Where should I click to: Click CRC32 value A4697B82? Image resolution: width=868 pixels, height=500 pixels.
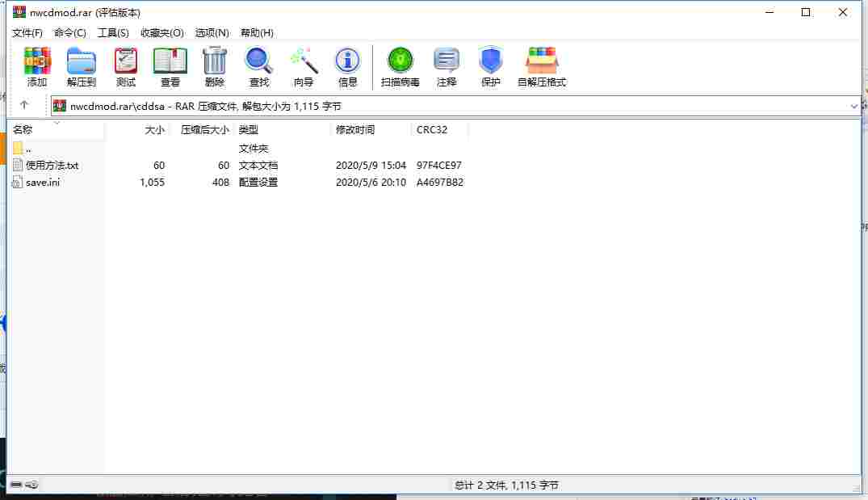tap(440, 183)
